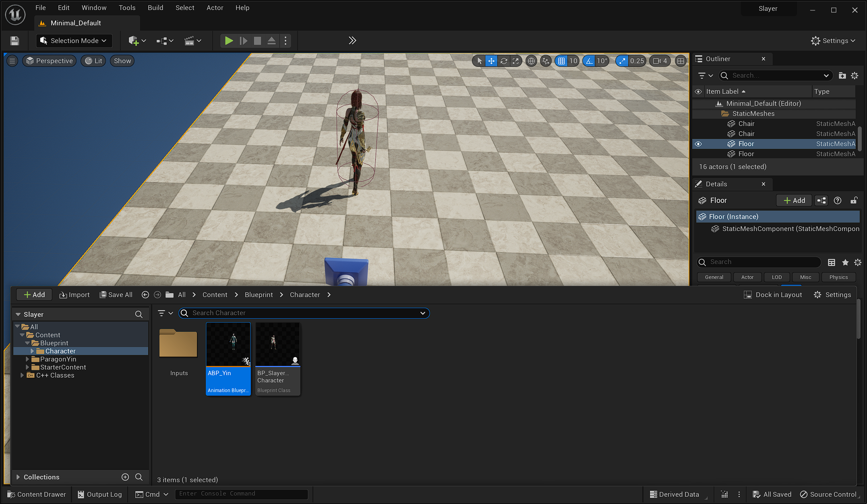Viewport: 867px width, 504px height.
Task: Toggle rotation angle snapping
Action: coord(589,61)
